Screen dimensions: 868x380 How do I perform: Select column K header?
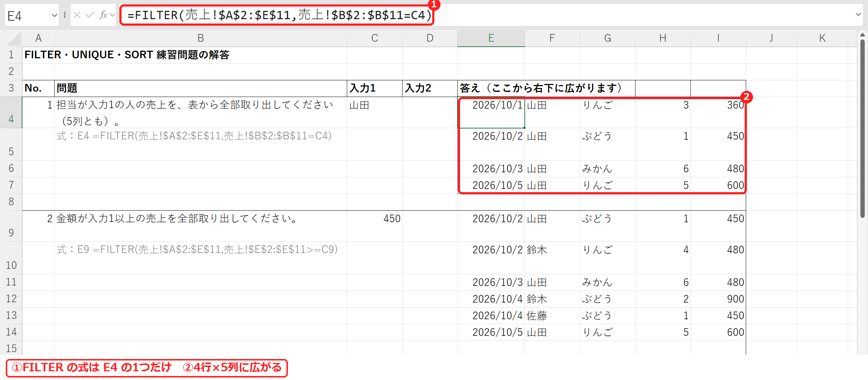coord(822,38)
